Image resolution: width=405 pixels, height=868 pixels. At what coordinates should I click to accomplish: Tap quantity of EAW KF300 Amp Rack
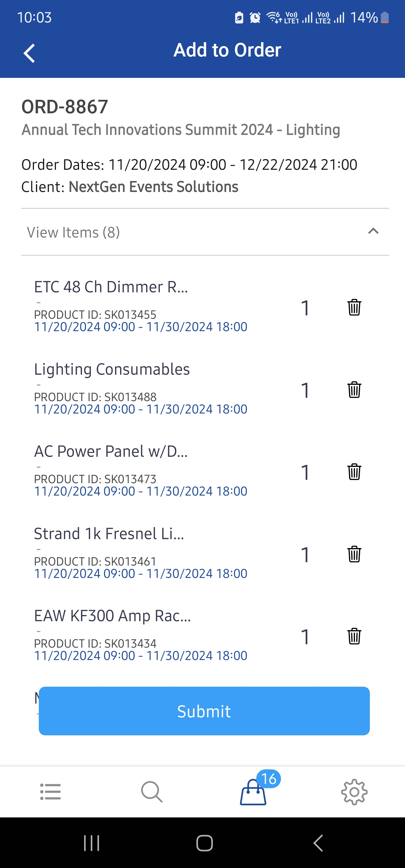[x=305, y=637]
